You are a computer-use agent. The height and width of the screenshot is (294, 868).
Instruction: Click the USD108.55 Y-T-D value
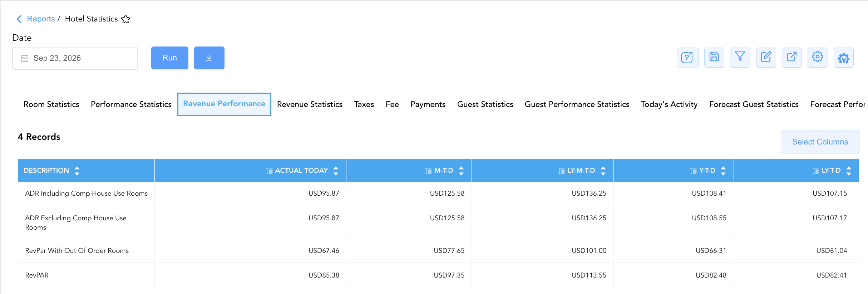coord(709,218)
